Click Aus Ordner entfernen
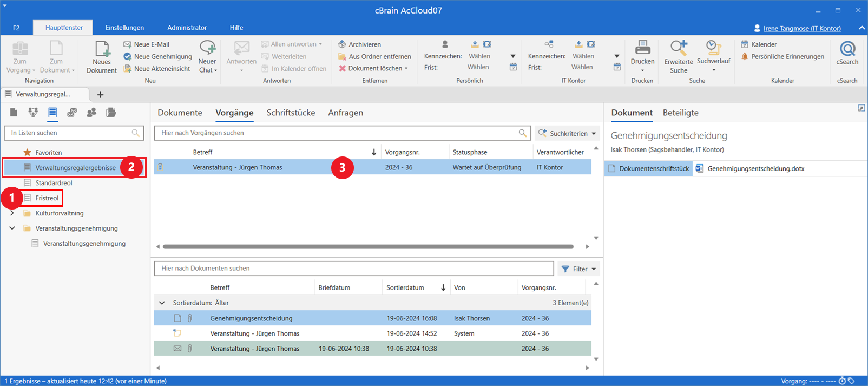Screen dimensions: 868x386 (x=374, y=56)
